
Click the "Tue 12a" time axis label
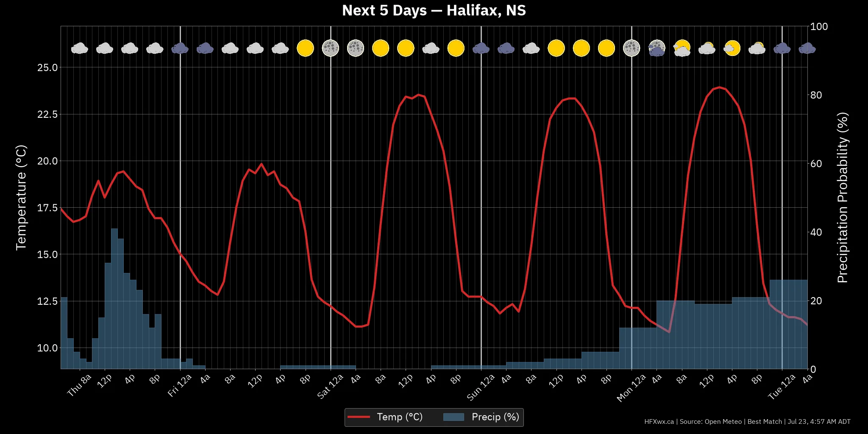coord(782,387)
